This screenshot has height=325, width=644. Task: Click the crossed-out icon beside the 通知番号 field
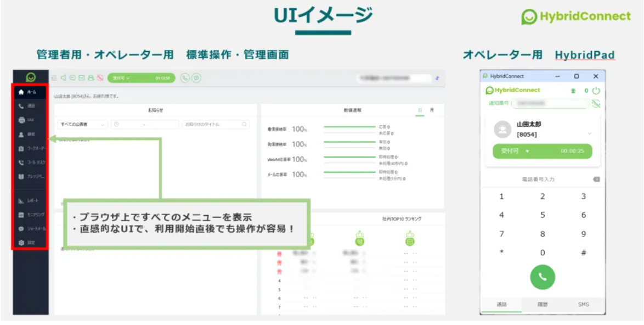click(596, 104)
